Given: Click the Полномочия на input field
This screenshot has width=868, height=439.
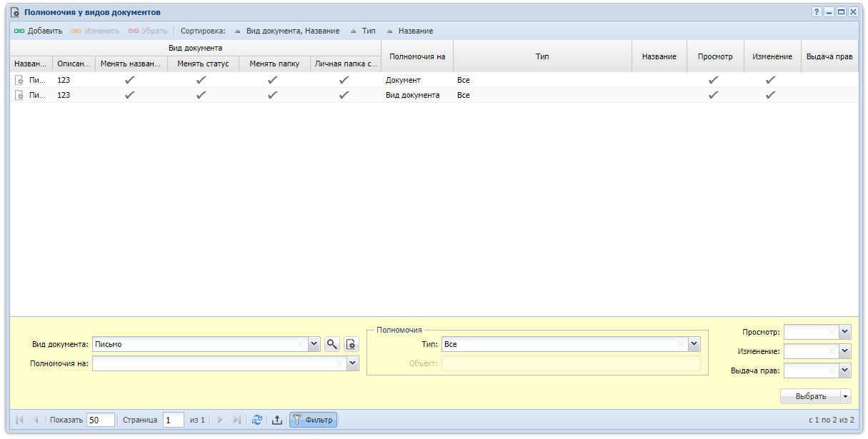Looking at the screenshot, I should [x=219, y=363].
